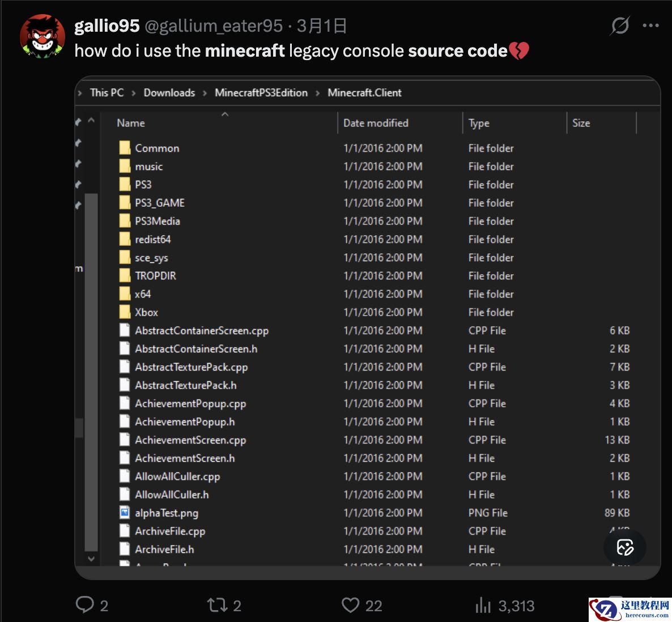Click the 13 KB size cell
The width and height of the screenshot is (672, 622).
617,440
